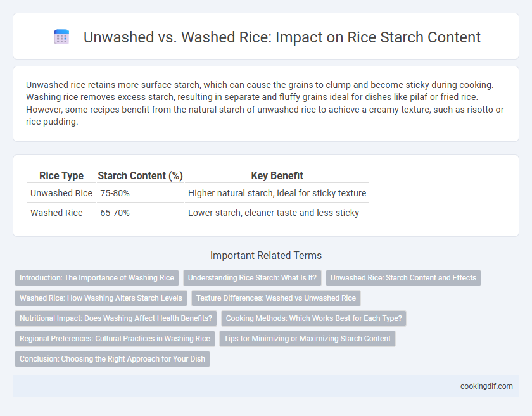
Task: Select 'Unwashed Rice: Starch Content and Effects' tag
Action: [x=403, y=278]
